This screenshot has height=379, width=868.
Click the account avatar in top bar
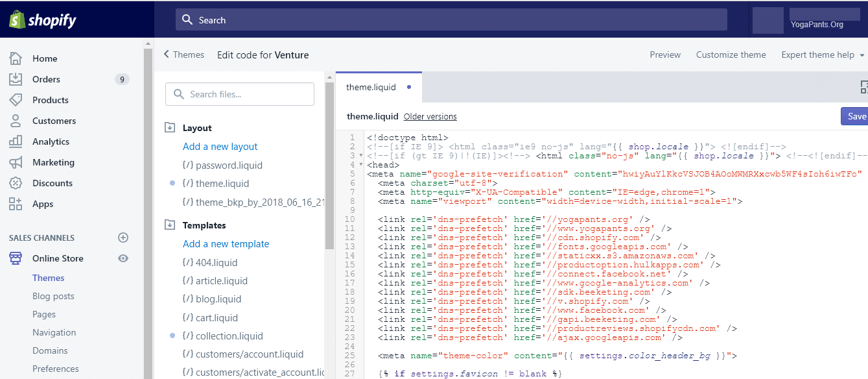[768, 21]
